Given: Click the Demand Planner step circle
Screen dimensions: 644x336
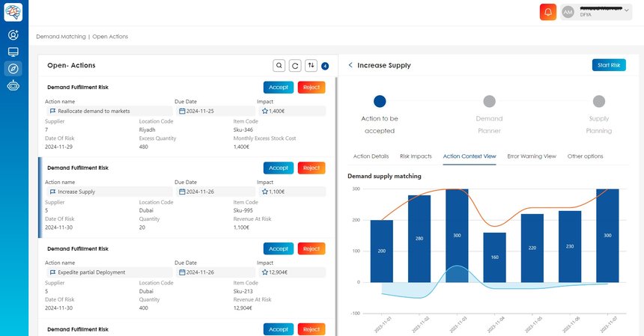Looking at the screenshot, I should (x=489, y=101).
